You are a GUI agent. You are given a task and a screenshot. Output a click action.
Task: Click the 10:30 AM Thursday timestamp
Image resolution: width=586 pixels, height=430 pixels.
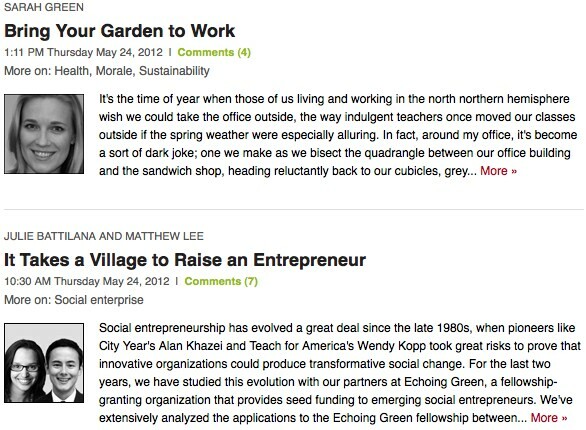point(87,281)
